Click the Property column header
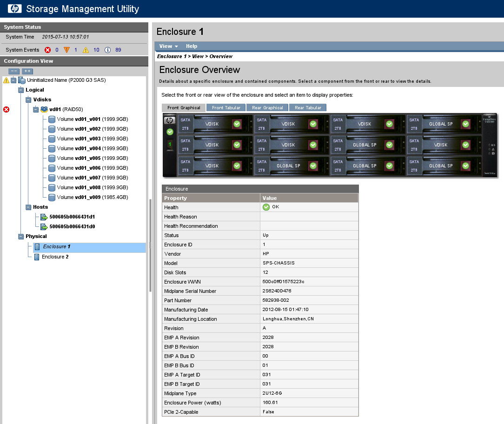 tap(211, 198)
